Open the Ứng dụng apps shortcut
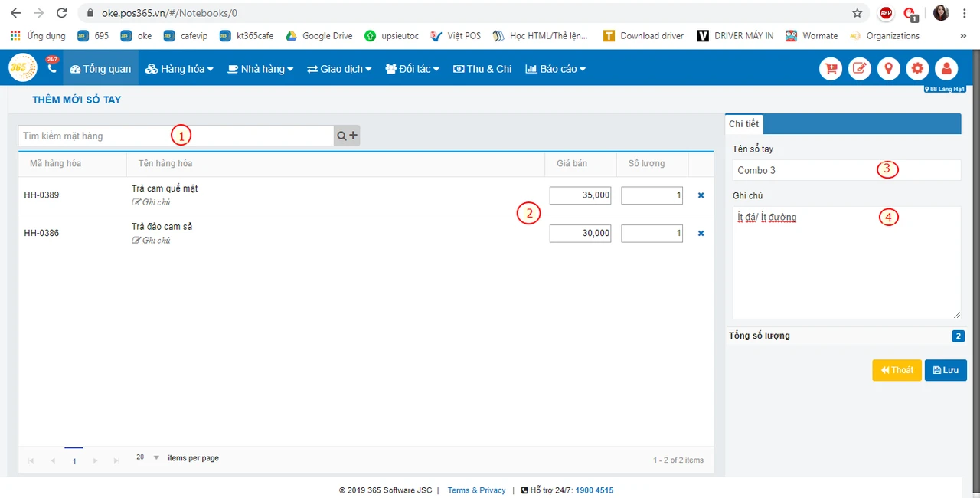980x498 pixels. 38,35
